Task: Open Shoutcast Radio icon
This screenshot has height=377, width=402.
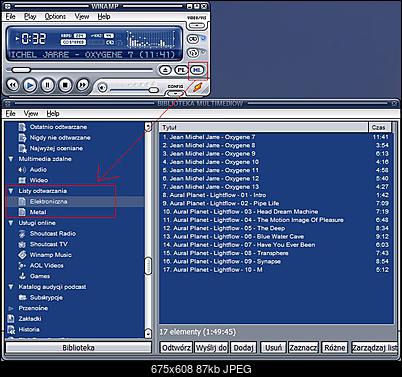Action: [x=22, y=234]
